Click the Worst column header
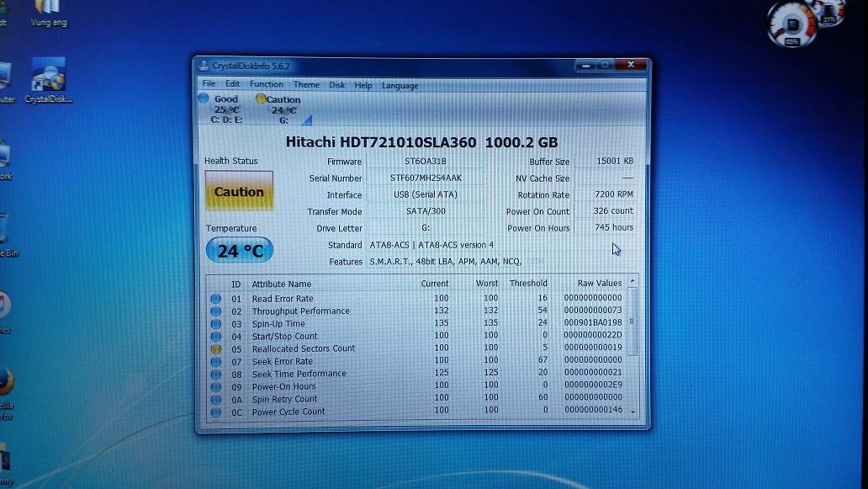 [487, 284]
